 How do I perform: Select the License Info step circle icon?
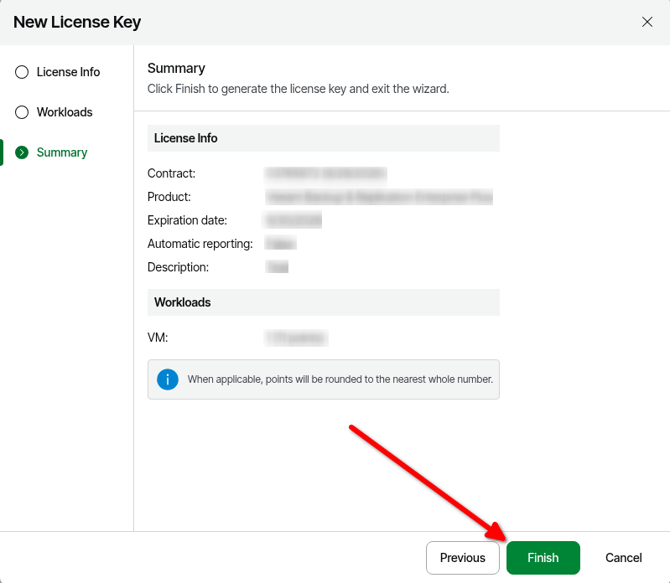(x=22, y=72)
